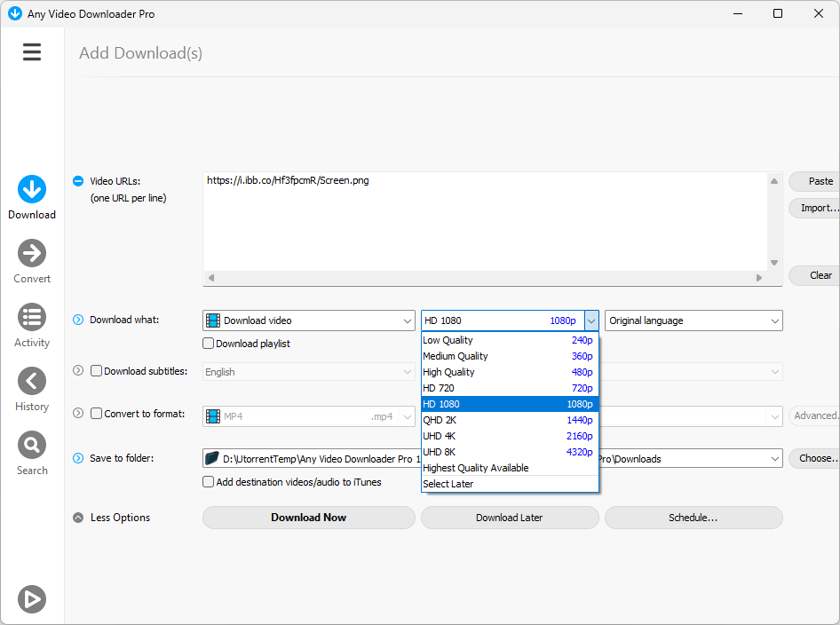Image resolution: width=840 pixels, height=625 pixels.
Task: Open the MP4 format dropdown
Action: click(x=309, y=416)
